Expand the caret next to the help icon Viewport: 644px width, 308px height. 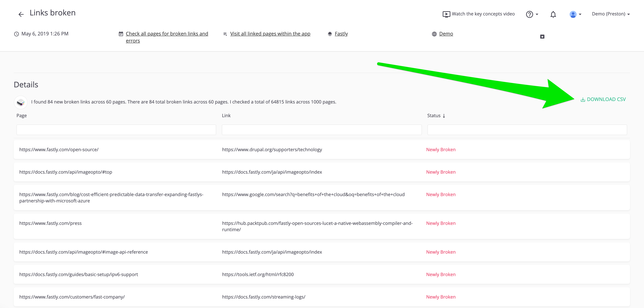[x=537, y=15]
